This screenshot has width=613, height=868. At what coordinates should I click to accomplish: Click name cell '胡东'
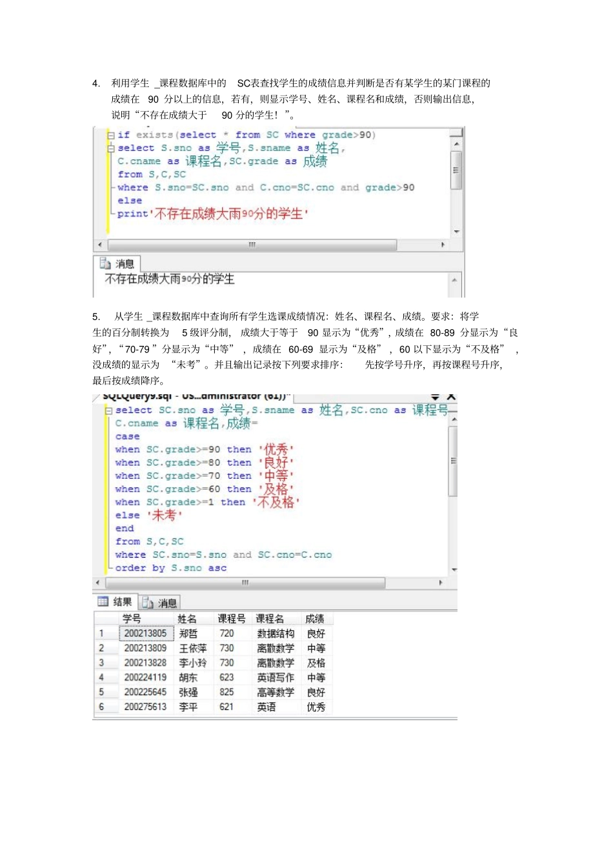[x=194, y=678]
